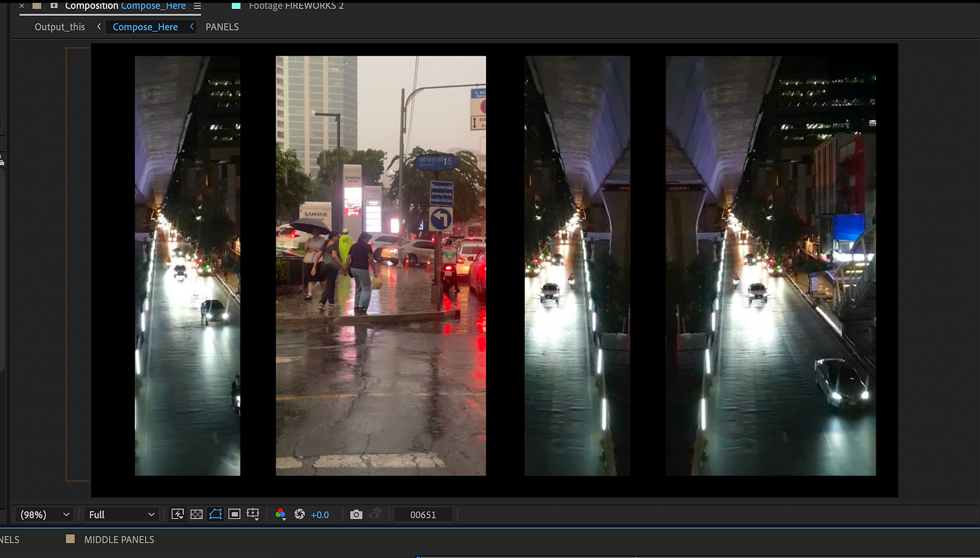Open show channel and color management
Image resolution: width=980 pixels, height=558 pixels.
[x=280, y=515]
